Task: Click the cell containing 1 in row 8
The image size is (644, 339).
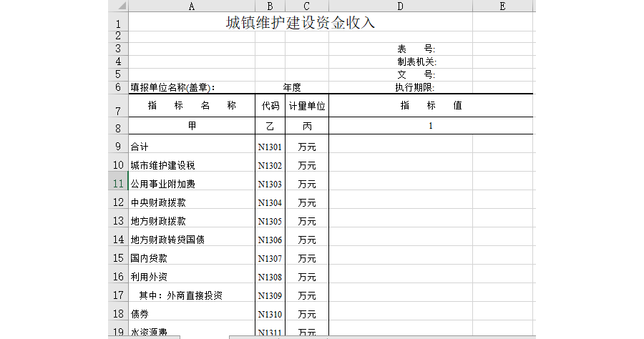Action: pos(431,126)
